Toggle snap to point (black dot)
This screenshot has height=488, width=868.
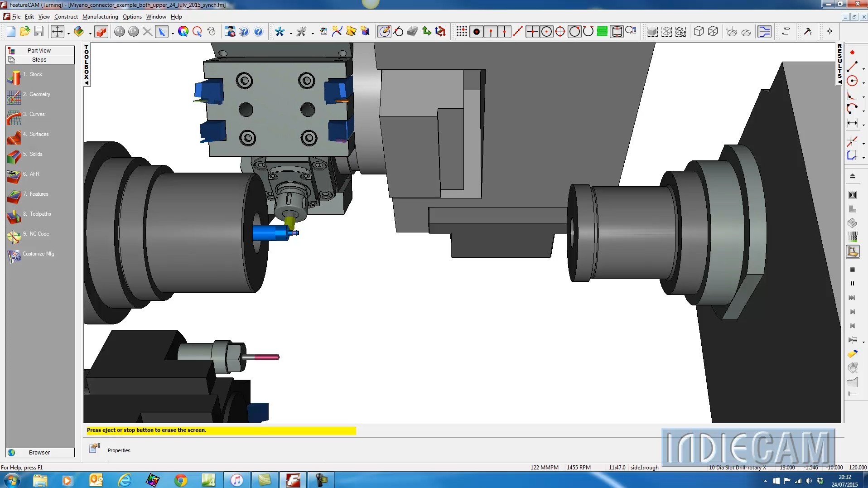coord(476,31)
